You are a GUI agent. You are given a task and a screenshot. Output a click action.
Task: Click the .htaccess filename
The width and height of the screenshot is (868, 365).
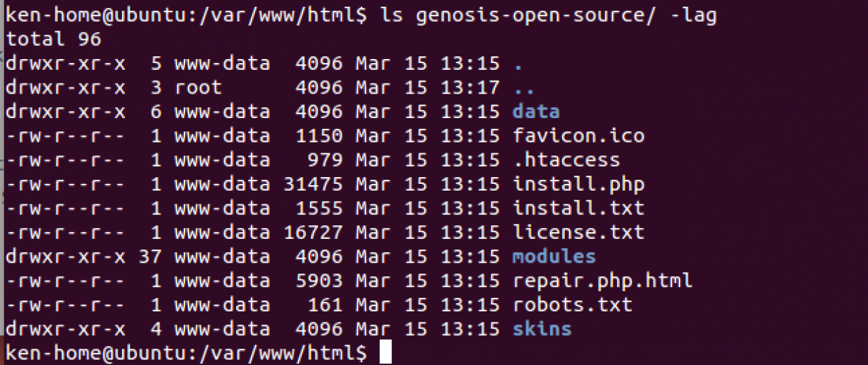click(x=566, y=160)
